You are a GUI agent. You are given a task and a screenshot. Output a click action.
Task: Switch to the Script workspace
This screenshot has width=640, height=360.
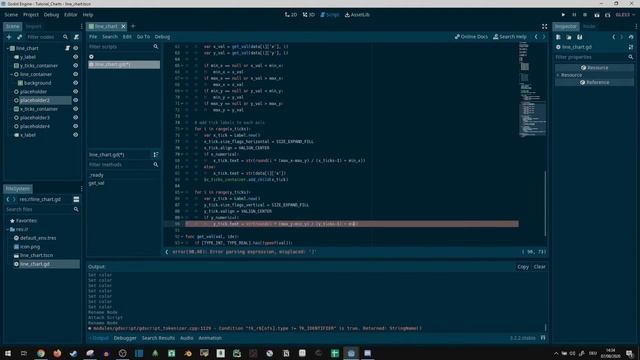pyautogui.click(x=330, y=15)
